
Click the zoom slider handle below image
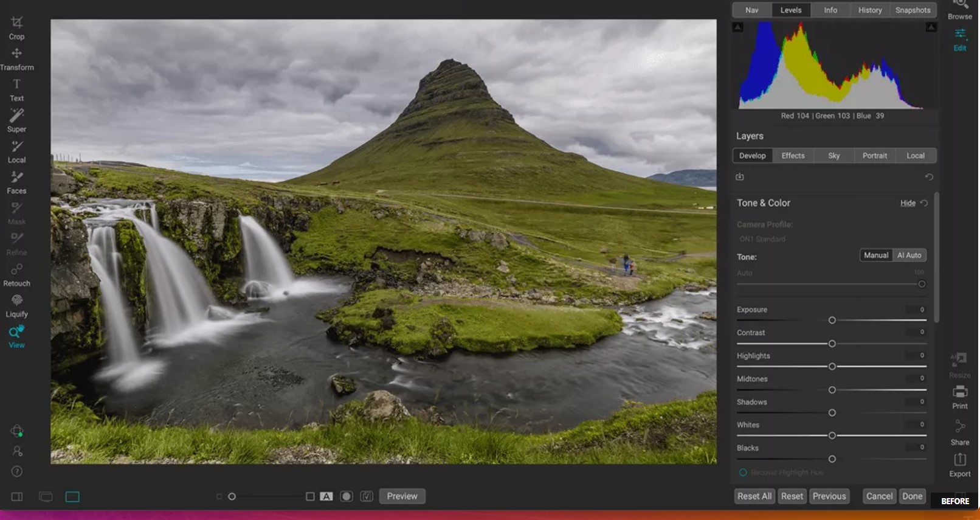232,497
